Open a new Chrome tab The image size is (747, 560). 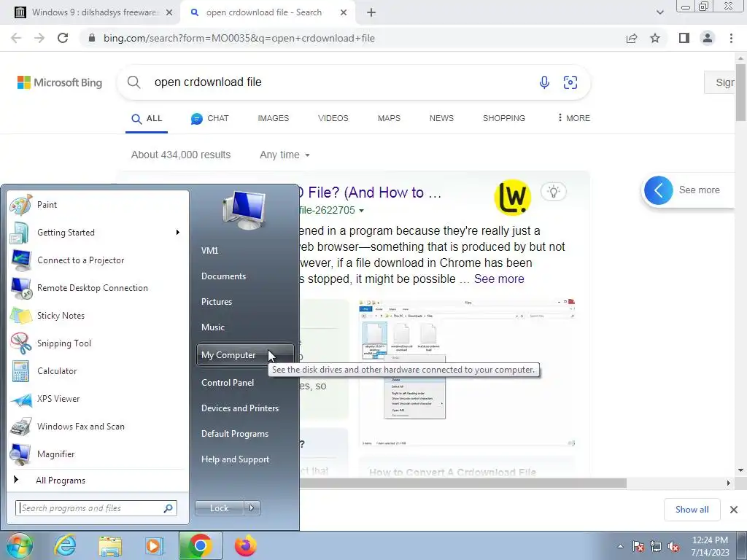[371, 12]
